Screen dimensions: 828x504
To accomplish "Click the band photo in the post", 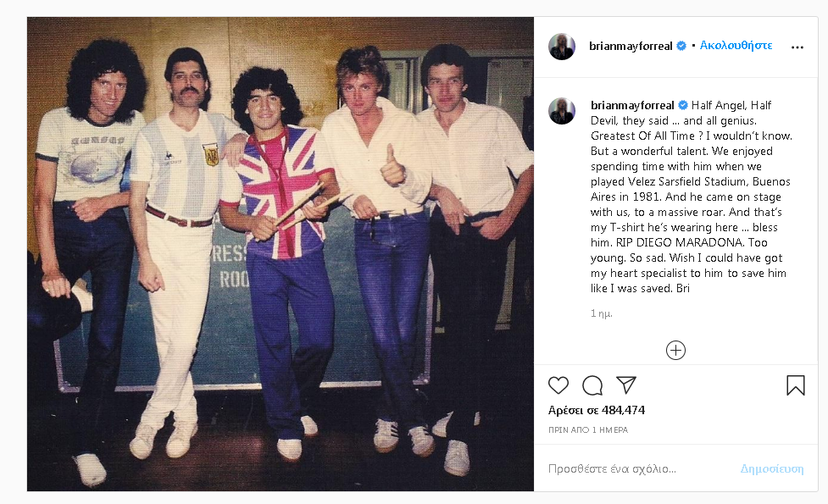I will pos(281,254).
